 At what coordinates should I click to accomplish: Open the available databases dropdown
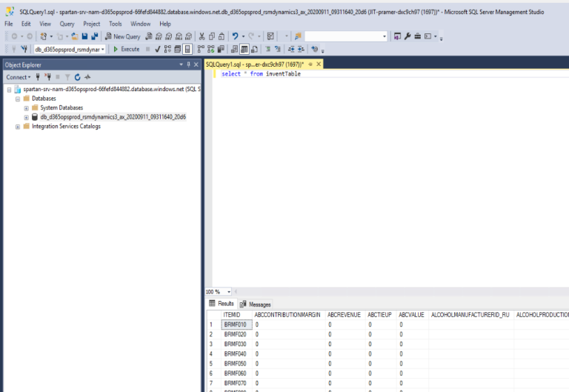coord(103,49)
